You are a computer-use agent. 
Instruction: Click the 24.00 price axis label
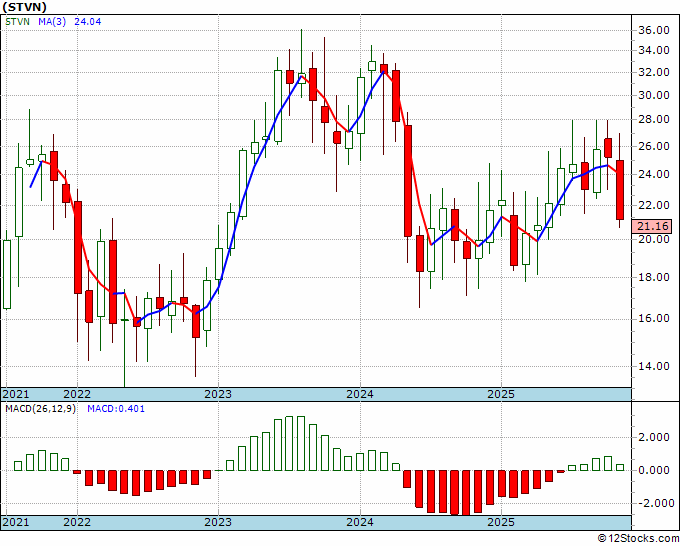(654, 174)
